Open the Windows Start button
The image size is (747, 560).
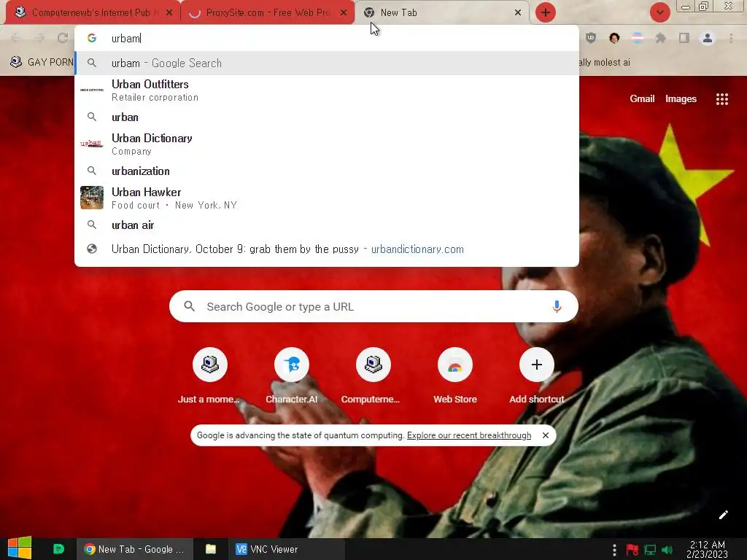pos(20,548)
